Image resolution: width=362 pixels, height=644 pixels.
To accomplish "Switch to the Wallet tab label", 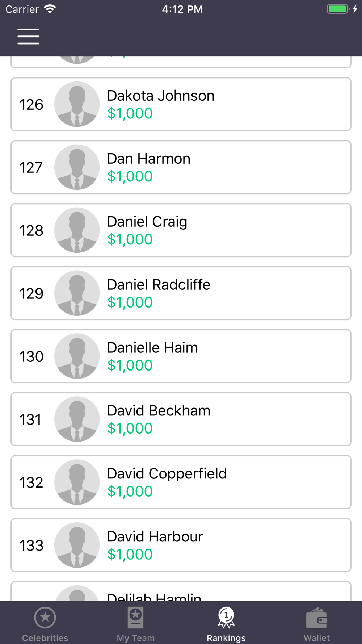I will tap(317, 638).
